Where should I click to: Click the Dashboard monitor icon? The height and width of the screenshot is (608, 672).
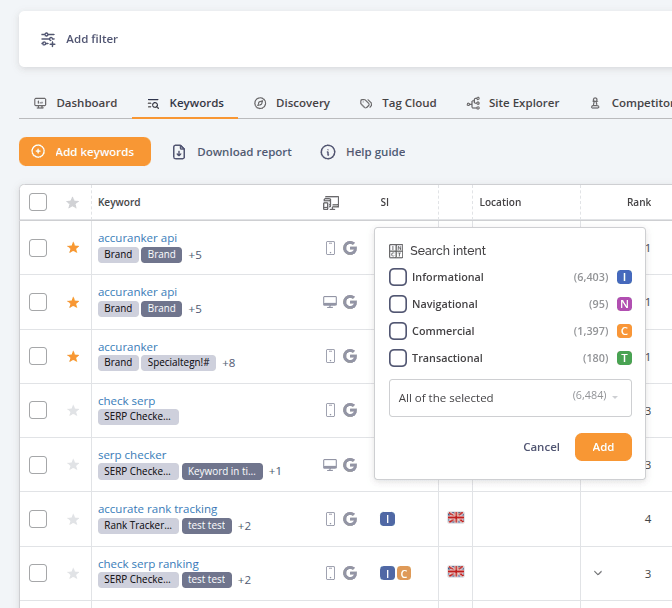[x=40, y=103]
